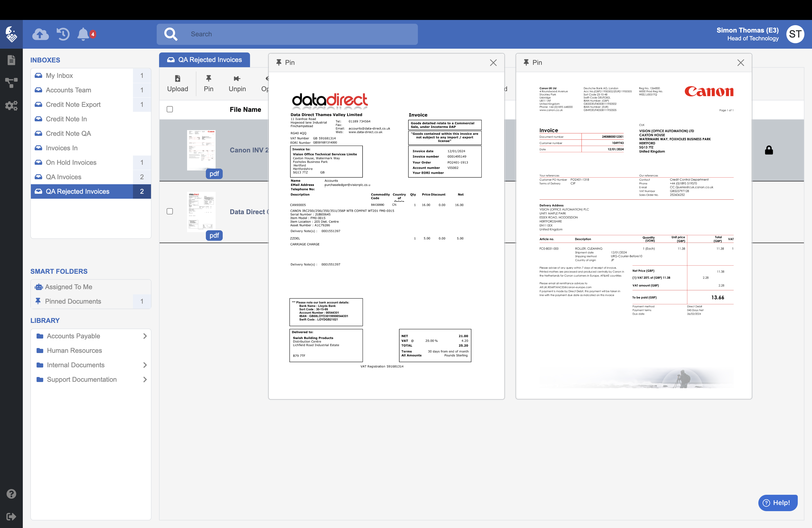Expand the Support Documentation folder
The height and width of the screenshot is (528, 812).
(x=145, y=379)
